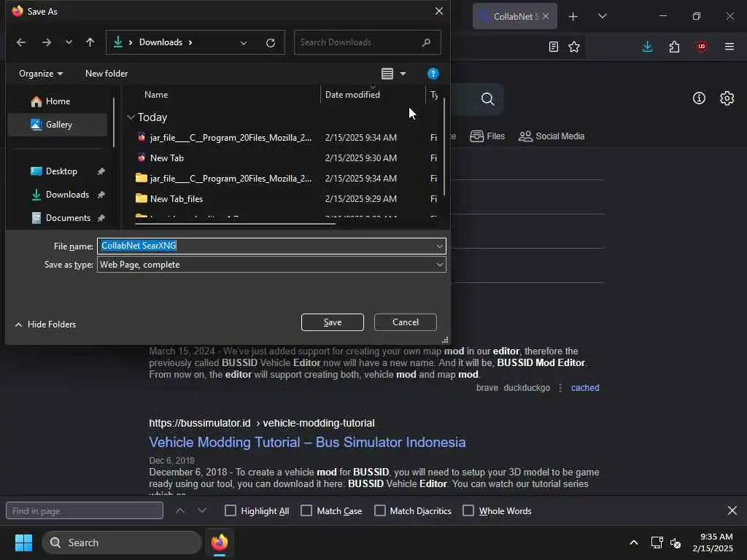Screen dimensions: 747x560
Task: Select the New Tab file
Action: click(x=166, y=158)
